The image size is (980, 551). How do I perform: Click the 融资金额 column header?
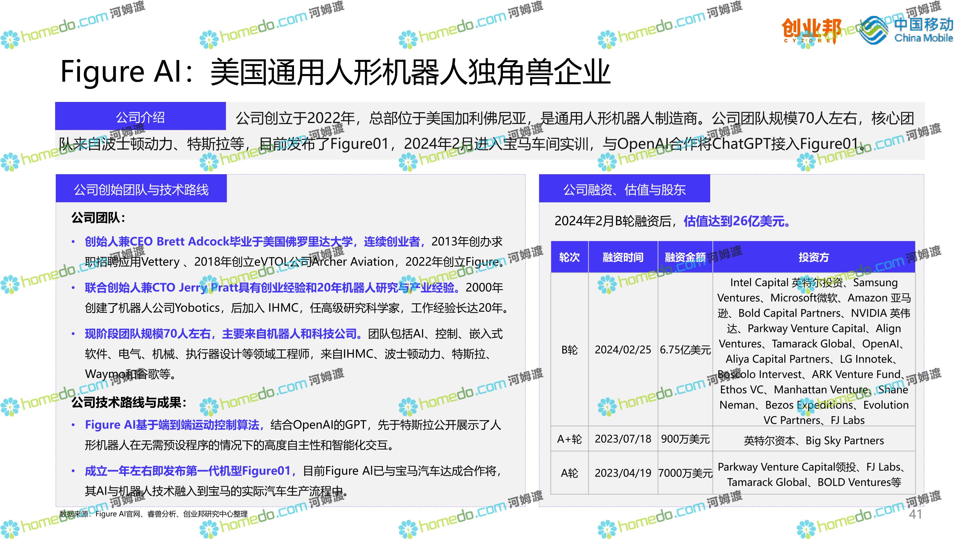click(x=685, y=257)
